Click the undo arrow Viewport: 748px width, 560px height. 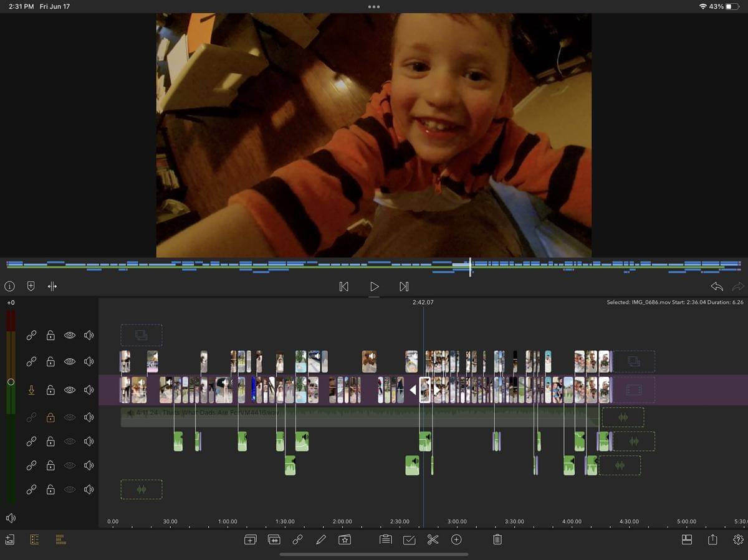point(717,287)
